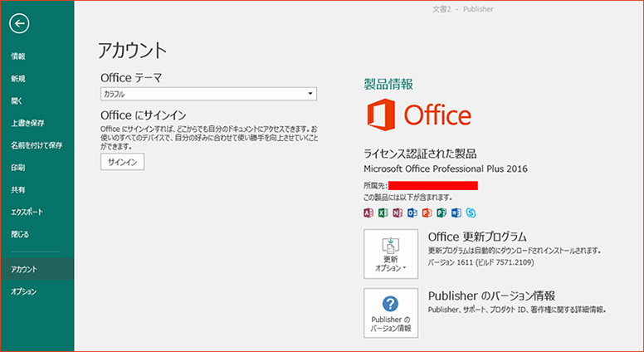Select 新規 in the sidebar
Viewport: 644px width, 352px height.
coord(18,79)
